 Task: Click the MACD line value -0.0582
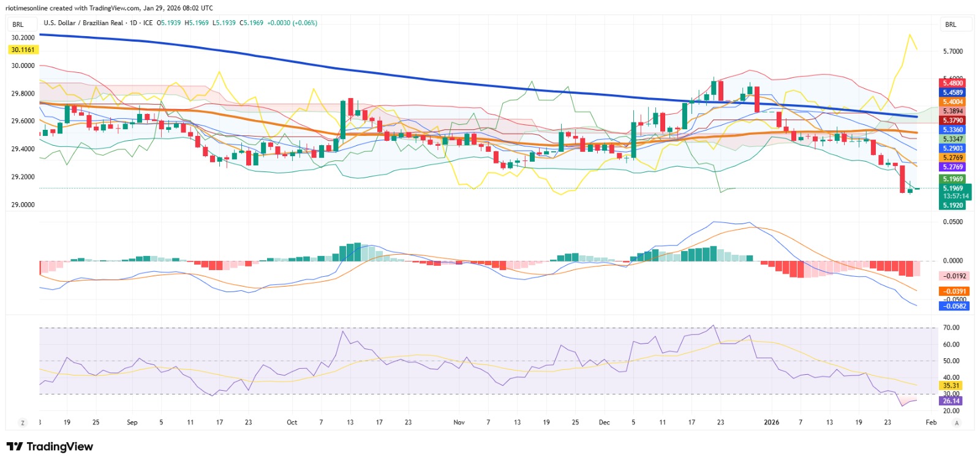click(954, 306)
